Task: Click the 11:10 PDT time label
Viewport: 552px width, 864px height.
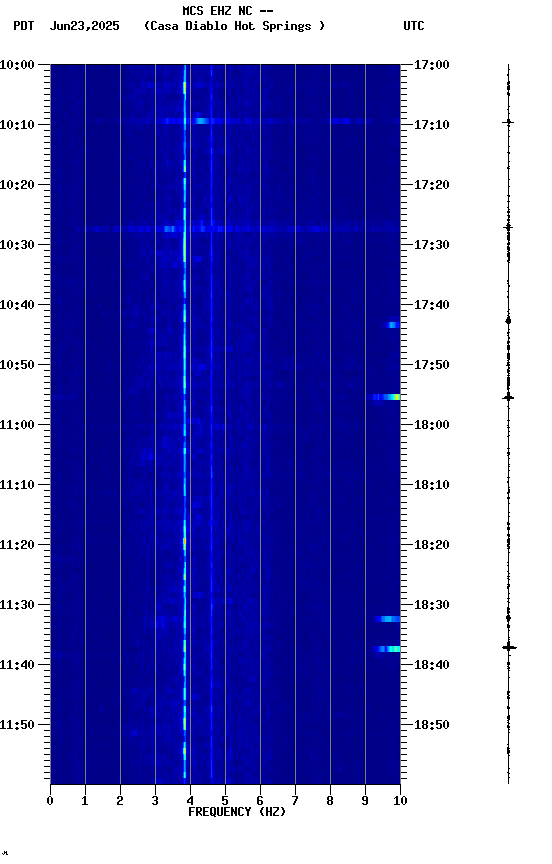Action: pos(17,485)
